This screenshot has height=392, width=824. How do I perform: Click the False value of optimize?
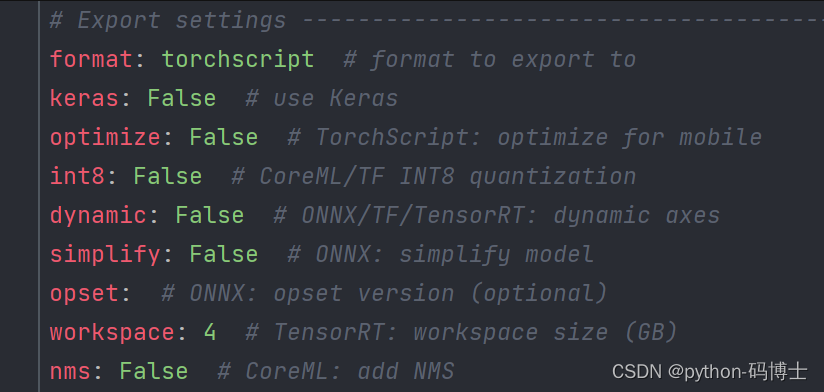point(224,137)
